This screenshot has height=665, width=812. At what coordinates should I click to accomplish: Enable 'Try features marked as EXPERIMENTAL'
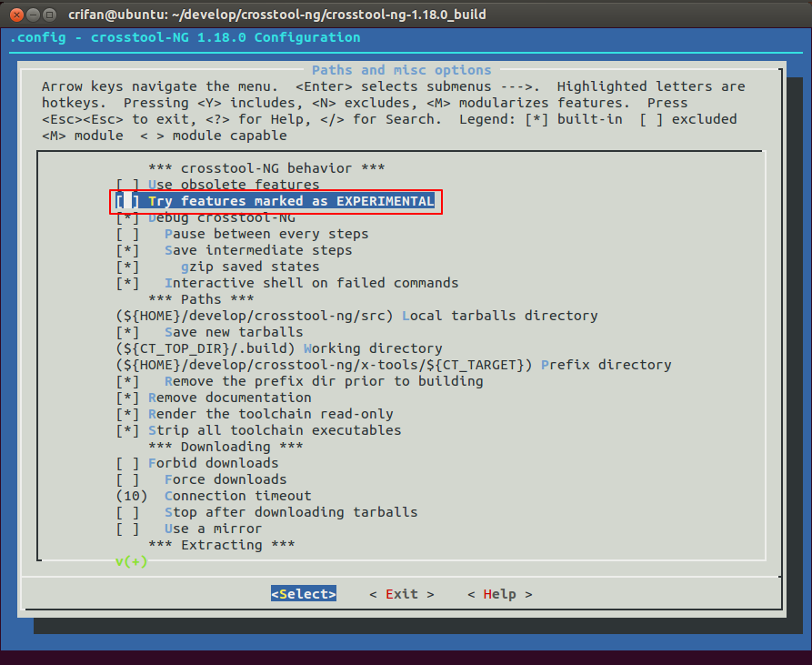click(x=275, y=201)
